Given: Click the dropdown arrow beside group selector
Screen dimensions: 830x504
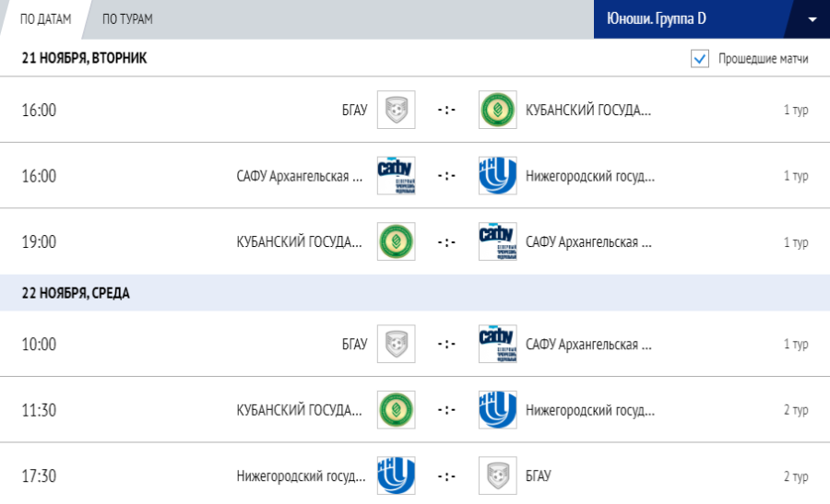Looking at the screenshot, I should [812, 19].
